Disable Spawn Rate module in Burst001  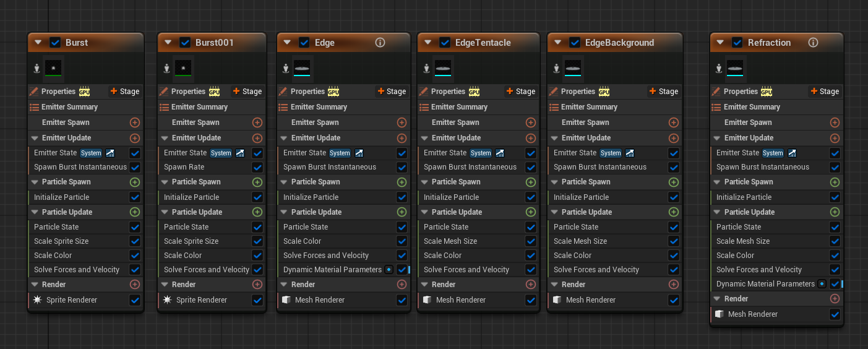coord(257,167)
